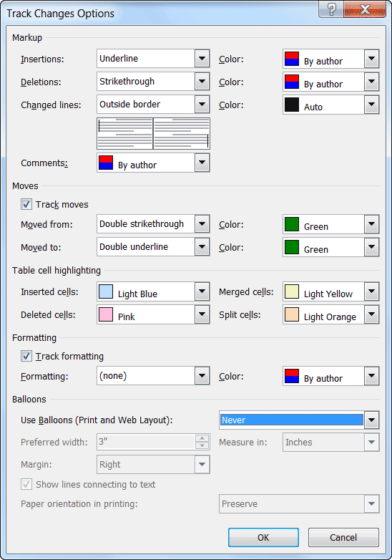Expand the Moved to Double underline dropdown
Viewport: 392px width, 560px height.
(x=202, y=247)
